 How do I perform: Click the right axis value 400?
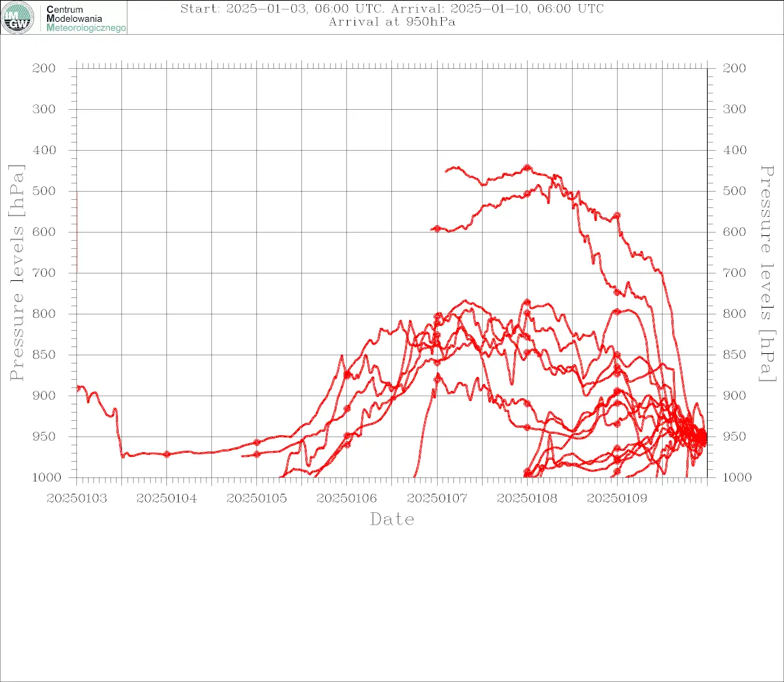(734, 150)
